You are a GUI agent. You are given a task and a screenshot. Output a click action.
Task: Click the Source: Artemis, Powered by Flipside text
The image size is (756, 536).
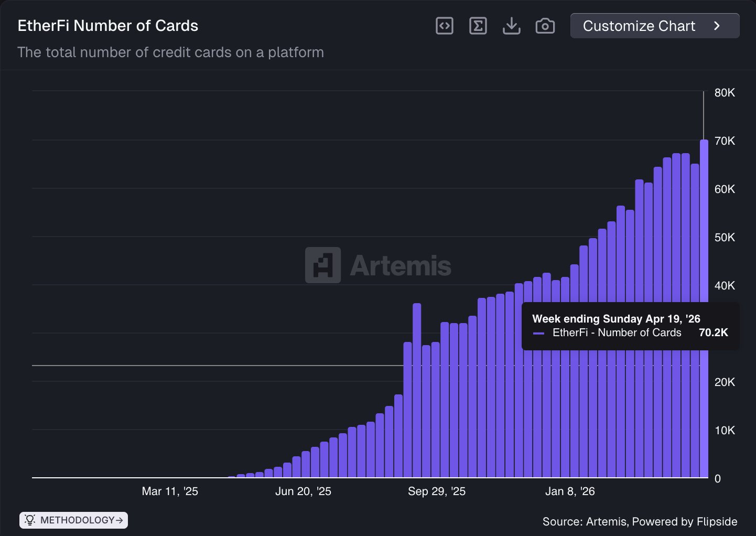pos(640,521)
